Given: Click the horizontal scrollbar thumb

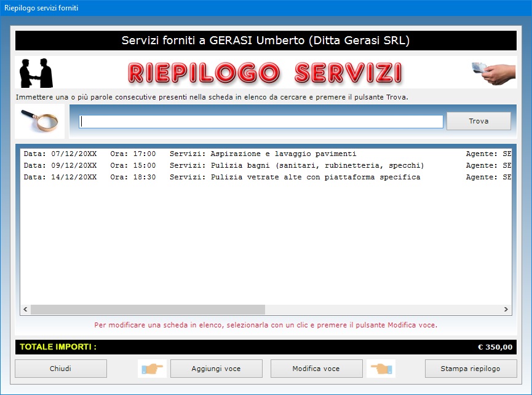Looking at the screenshot, I should [148, 310].
